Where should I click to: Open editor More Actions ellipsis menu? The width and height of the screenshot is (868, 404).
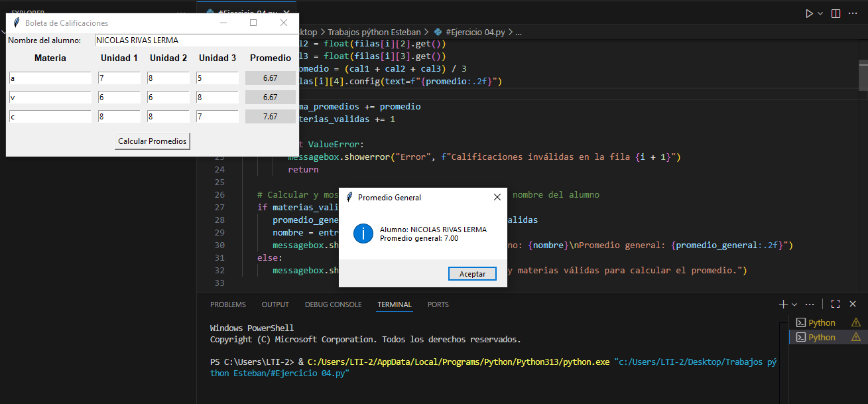(852, 13)
